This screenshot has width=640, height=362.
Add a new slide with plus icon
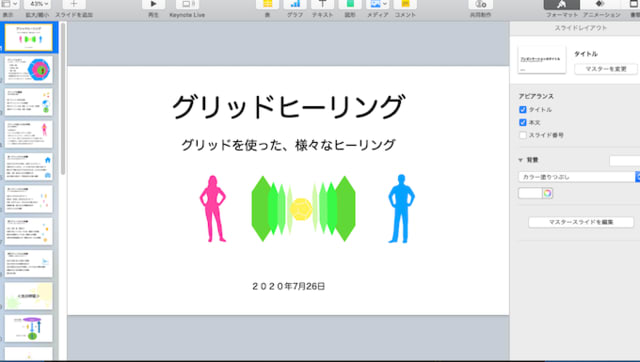point(74,4)
